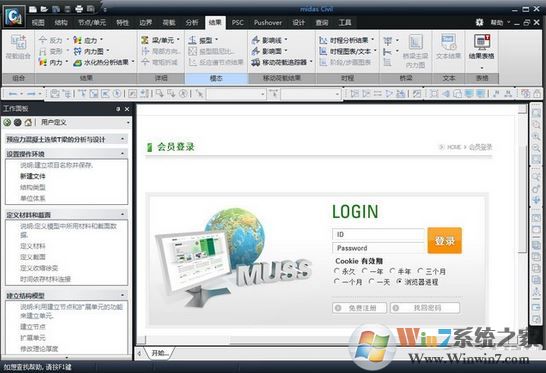Viewport: 546px width, 373px height.
Task: Collapse the 定义材料和截面 section
Action: (123, 214)
